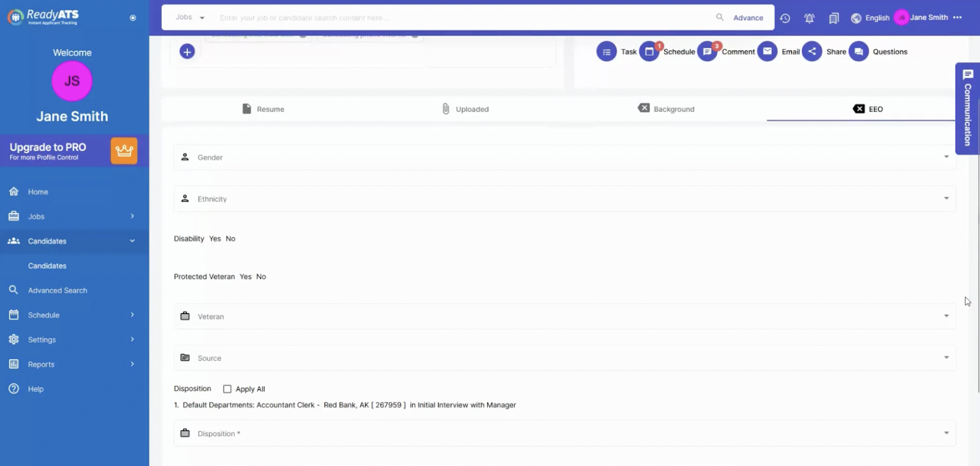The height and width of the screenshot is (466, 980).
Task: Click the crown PRO icon
Action: pyautogui.click(x=124, y=151)
